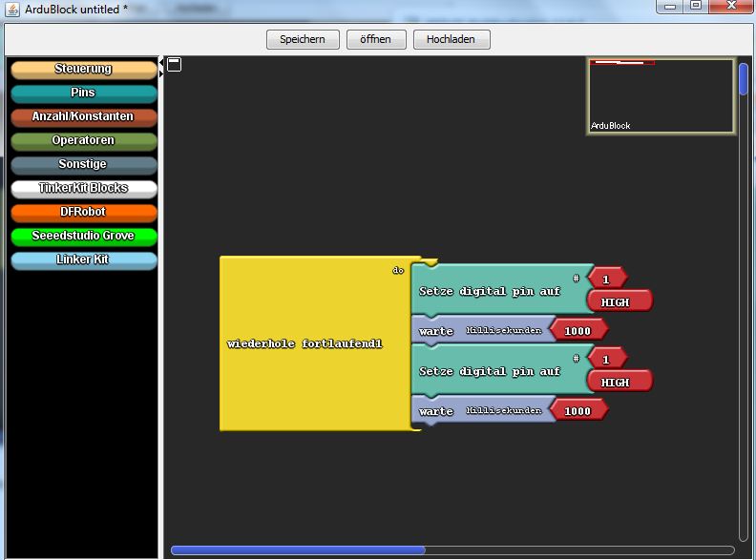Click the ArduBlock minimap thumbnail
Screen dimensions: 756x560
(660, 95)
